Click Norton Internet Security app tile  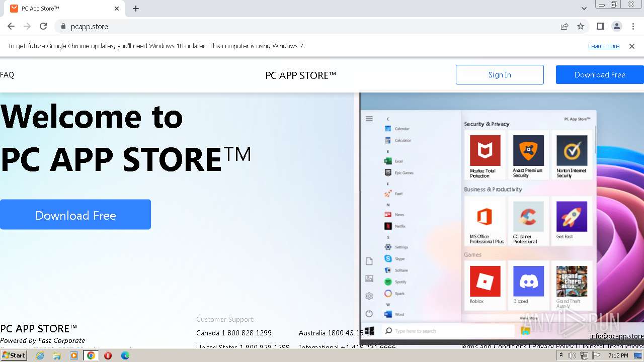572,155
